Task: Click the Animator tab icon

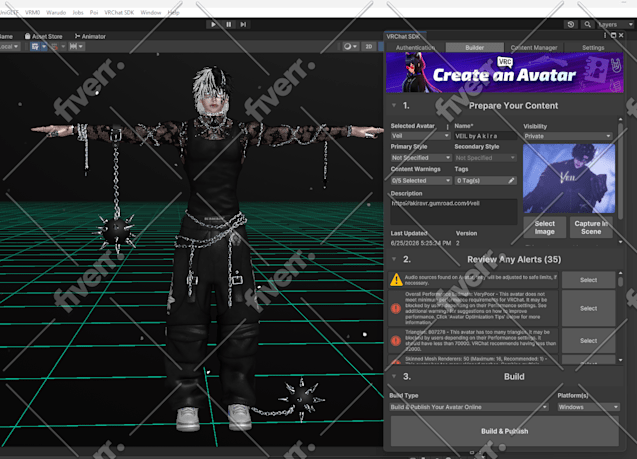Action: 77,36
